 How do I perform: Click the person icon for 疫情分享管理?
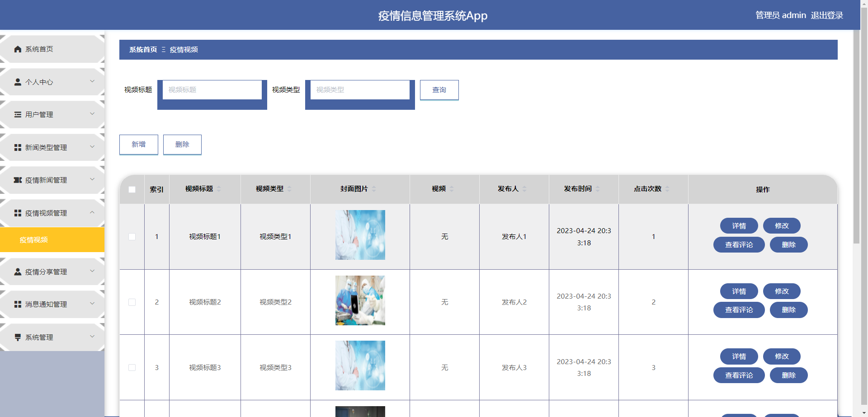[18, 272]
